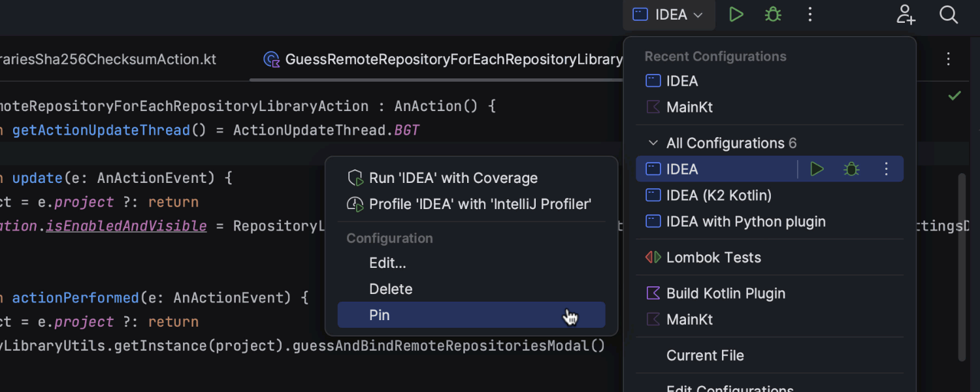Open editor tab options three-dot menu
Viewport: 980px width, 392px height.
click(x=949, y=59)
